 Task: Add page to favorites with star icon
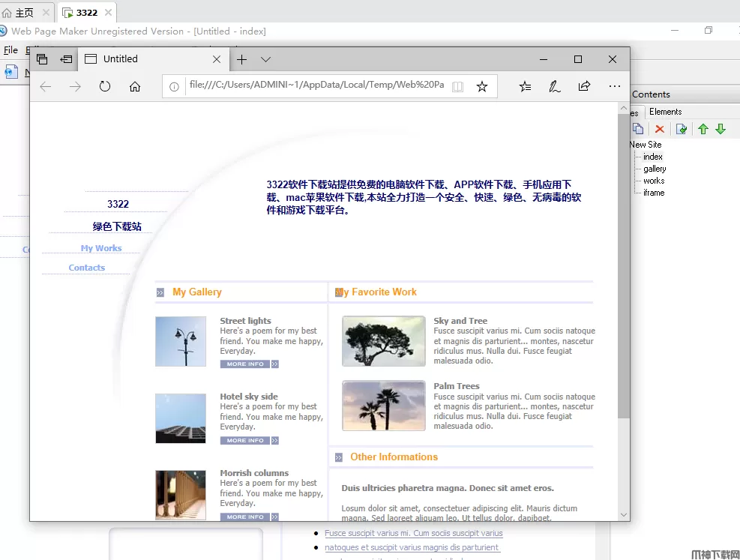482,87
